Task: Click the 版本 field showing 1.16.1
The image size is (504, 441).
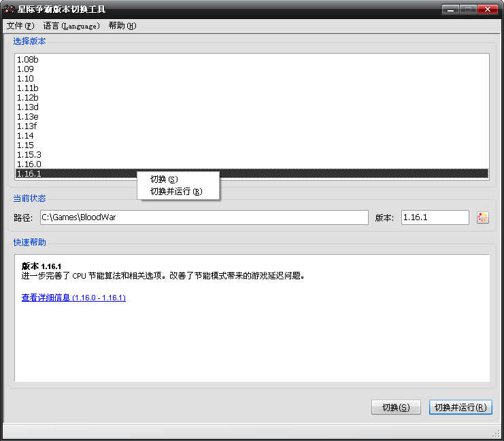Action: click(435, 217)
